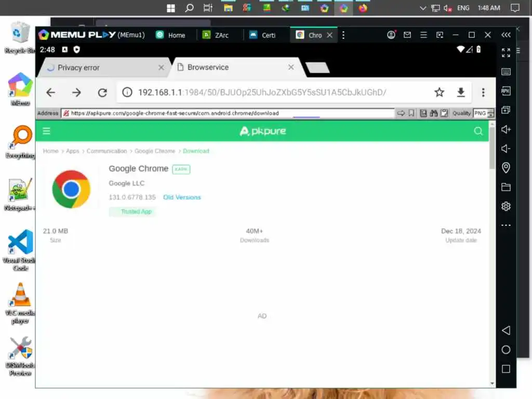Click the Browservice find binoculars icon
Viewport: 532px width, 399px height.
pyautogui.click(x=434, y=113)
